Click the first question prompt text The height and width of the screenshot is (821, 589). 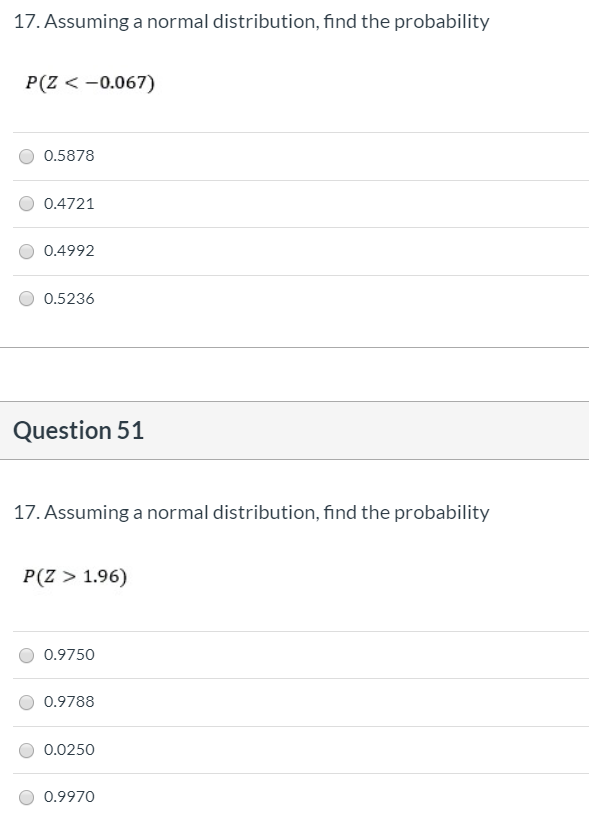coord(250,21)
